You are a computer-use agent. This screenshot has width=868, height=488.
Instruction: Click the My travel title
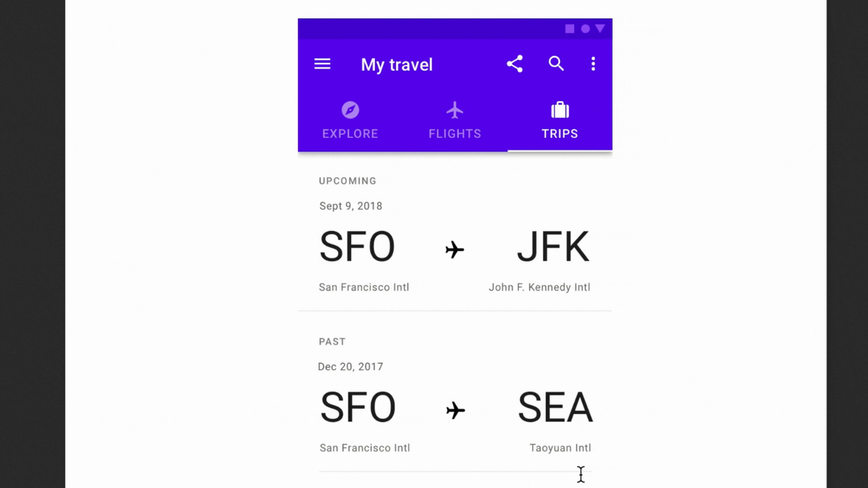coord(396,65)
